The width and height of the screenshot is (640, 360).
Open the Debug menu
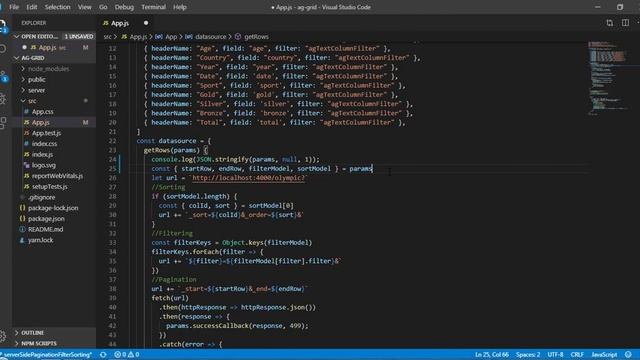click(124, 7)
